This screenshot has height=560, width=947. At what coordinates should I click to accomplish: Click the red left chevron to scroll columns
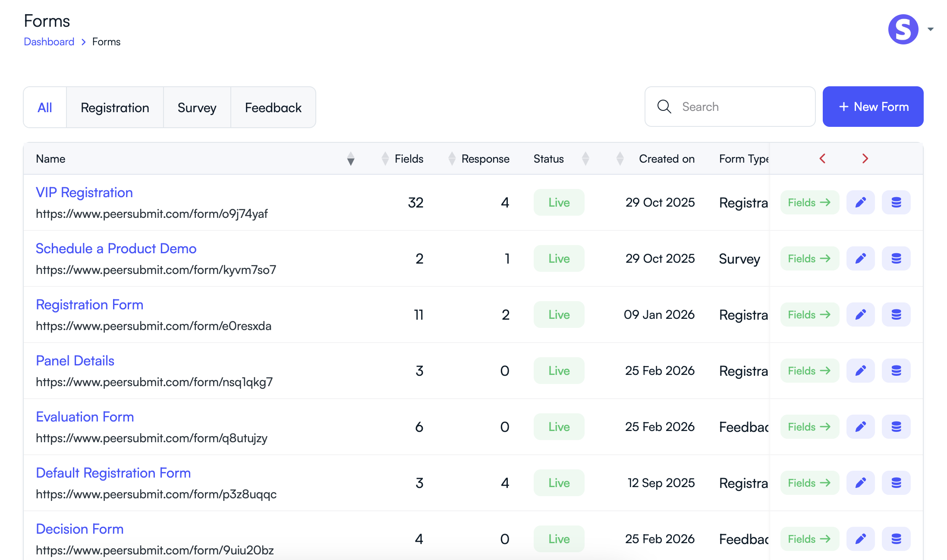822,159
